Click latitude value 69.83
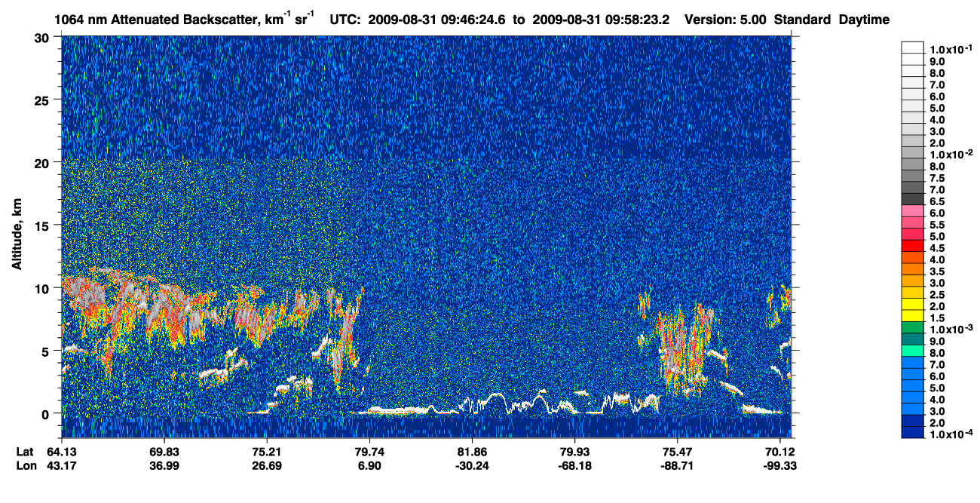 pos(164,451)
